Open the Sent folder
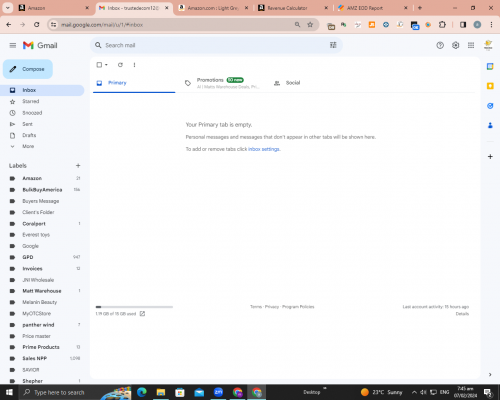Screen dimensions: 500x400 (x=27, y=124)
